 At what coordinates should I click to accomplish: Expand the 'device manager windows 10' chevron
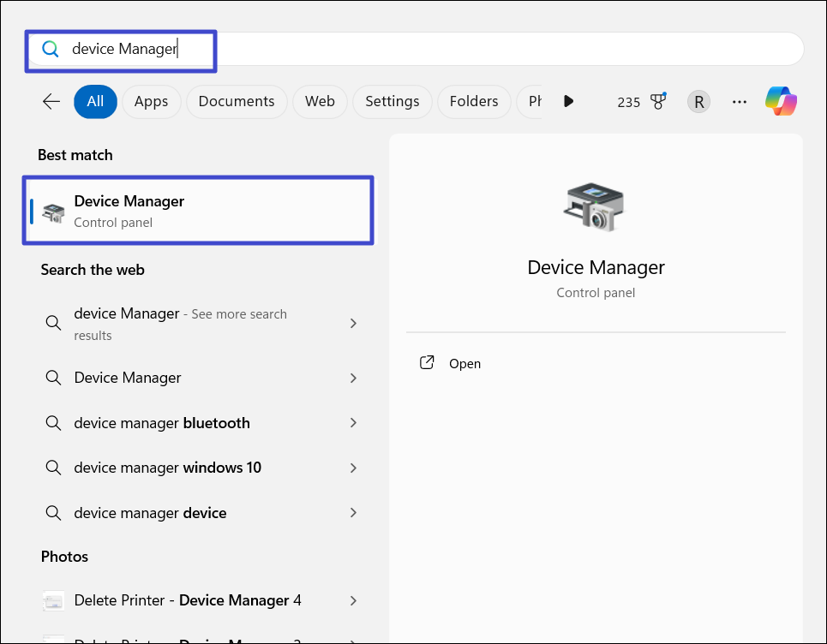353,468
